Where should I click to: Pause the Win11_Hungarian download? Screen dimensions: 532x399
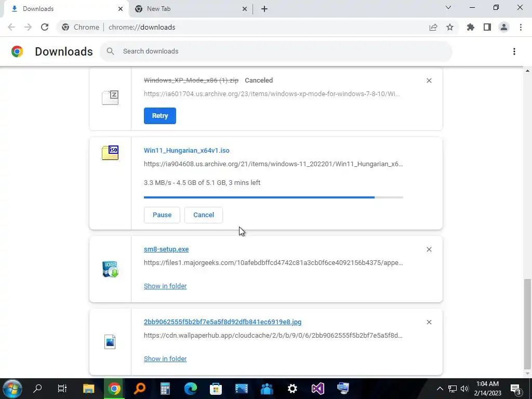click(162, 215)
